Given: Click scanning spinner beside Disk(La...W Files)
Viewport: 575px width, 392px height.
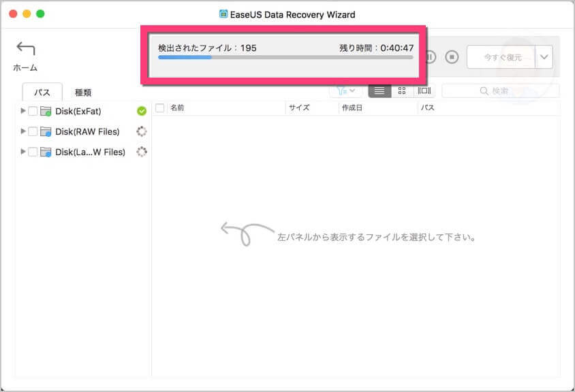Looking at the screenshot, I should point(142,151).
